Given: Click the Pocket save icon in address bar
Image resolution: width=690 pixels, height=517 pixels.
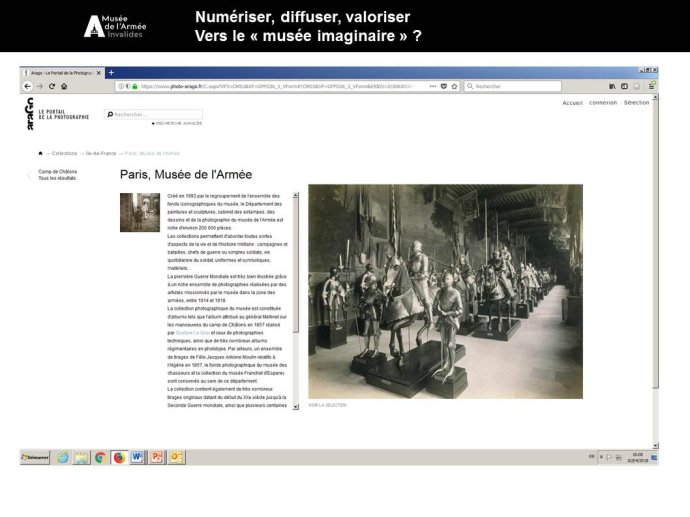Looking at the screenshot, I should (x=444, y=86).
